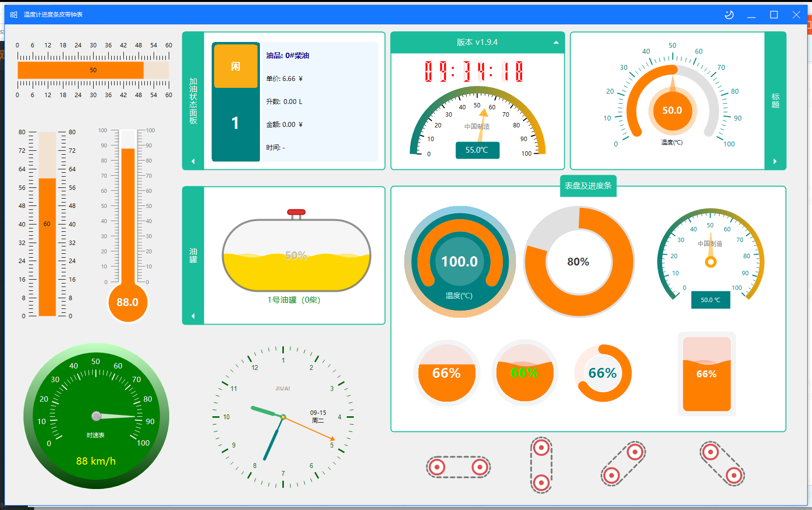Select the 表盘及进度条 tab header
Screen dimensions: 812x510
[x=588, y=186]
